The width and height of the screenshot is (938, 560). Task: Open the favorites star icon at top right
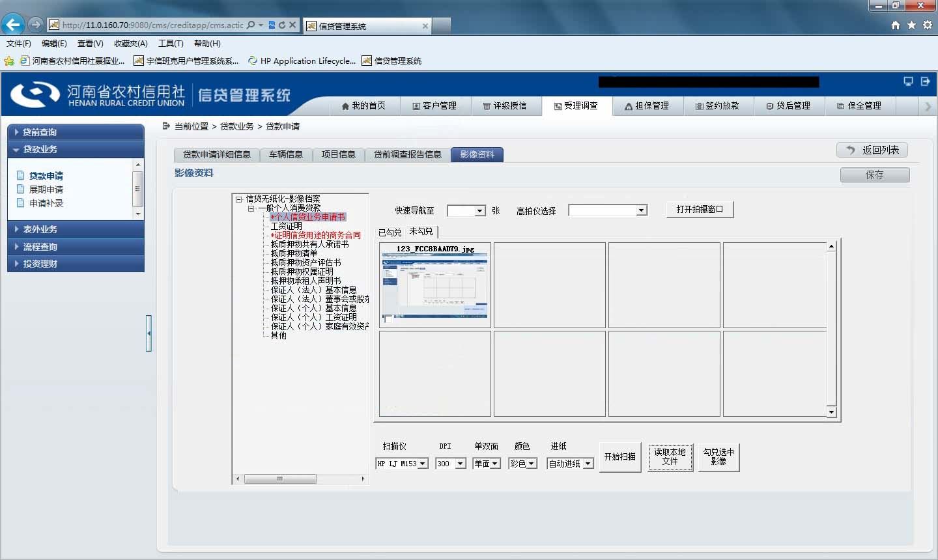click(x=911, y=25)
